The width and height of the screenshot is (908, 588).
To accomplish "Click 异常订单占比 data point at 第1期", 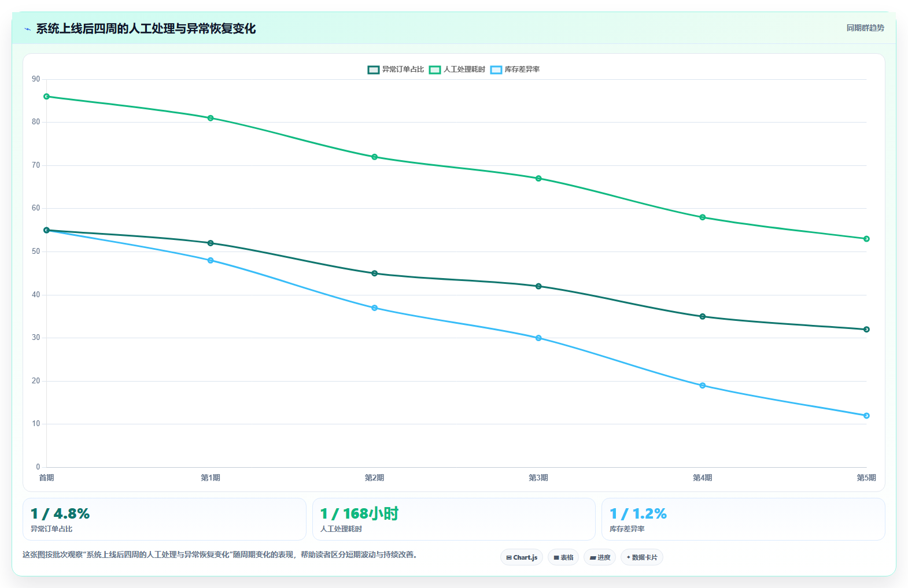I will [211, 243].
